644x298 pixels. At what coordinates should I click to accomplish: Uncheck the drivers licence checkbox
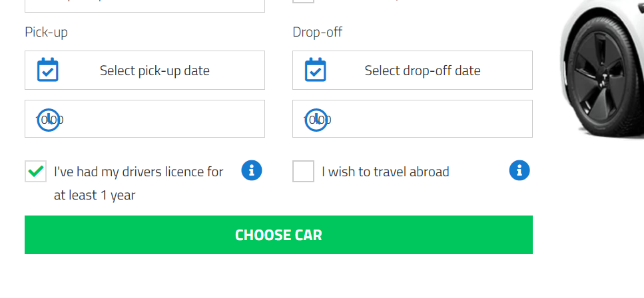click(36, 171)
